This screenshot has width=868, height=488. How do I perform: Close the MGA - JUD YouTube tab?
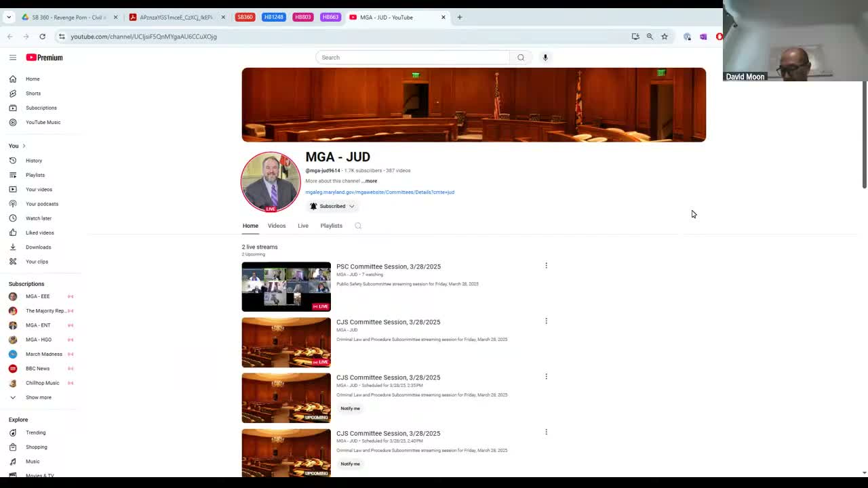click(x=443, y=18)
